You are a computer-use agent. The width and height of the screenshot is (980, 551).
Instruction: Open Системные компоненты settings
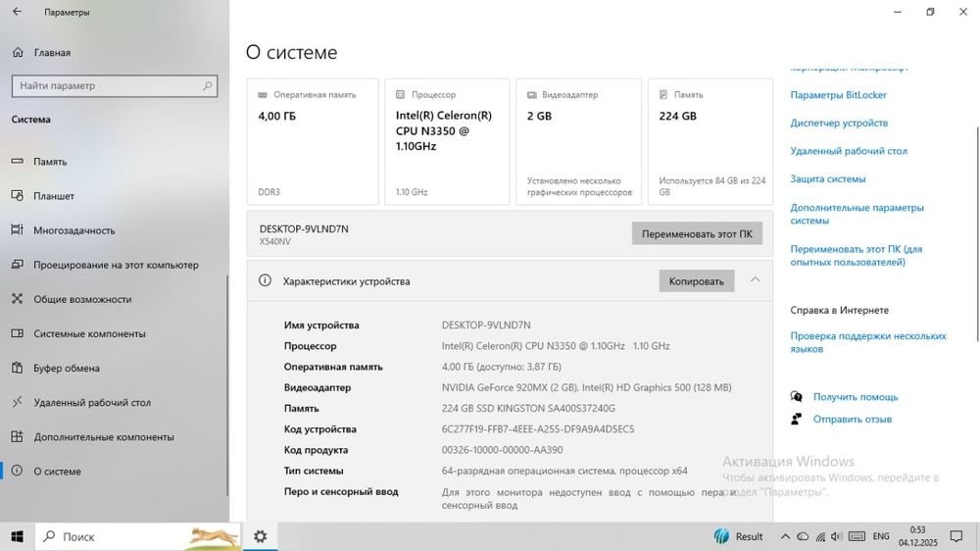pyautogui.click(x=89, y=333)
